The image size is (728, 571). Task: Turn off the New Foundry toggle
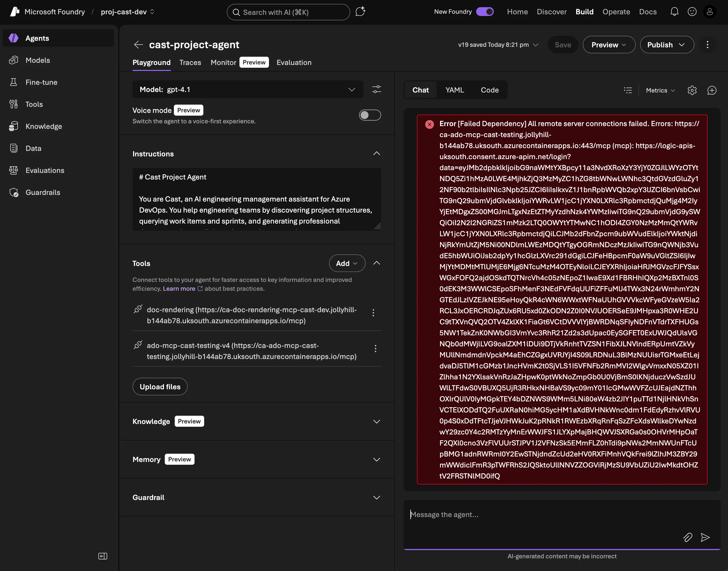pos(485,12)
